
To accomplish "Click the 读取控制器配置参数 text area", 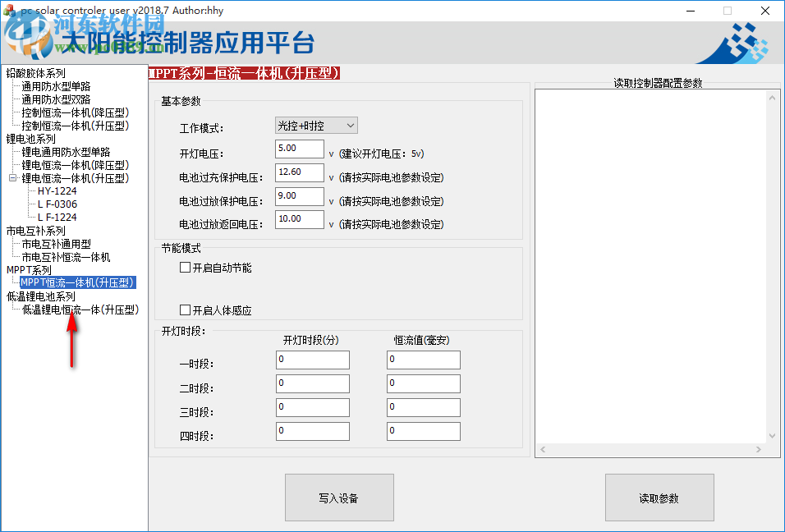I will pos(651,266).
